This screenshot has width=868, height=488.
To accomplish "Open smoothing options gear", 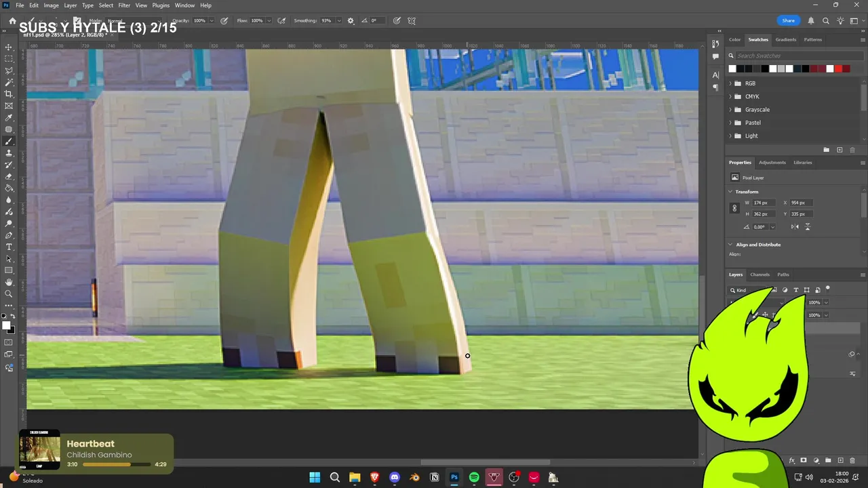I will pos(351,21).
